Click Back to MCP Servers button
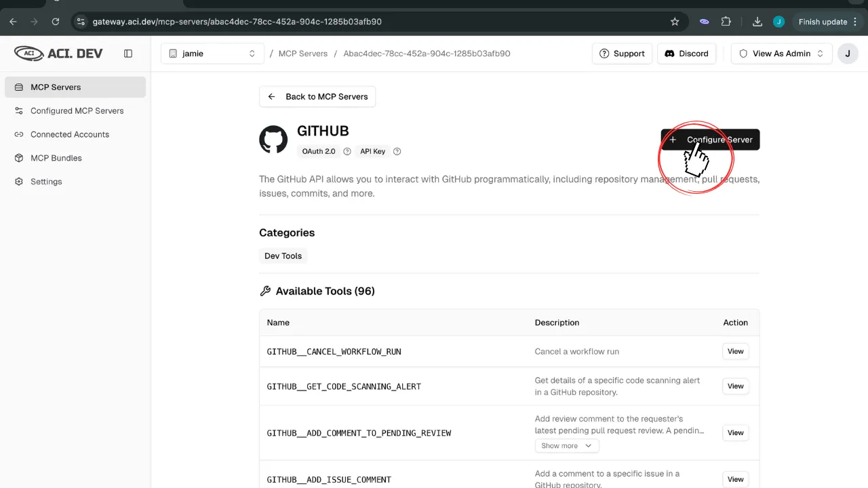Screen dimensions: 868x488 (x=317, y=96)
